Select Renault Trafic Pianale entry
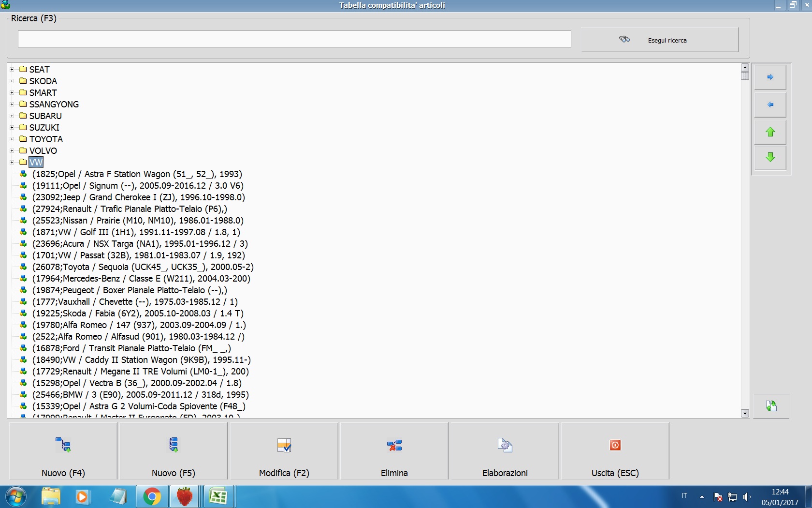Screen dimensions: 812x508 [x=130, y=209]
